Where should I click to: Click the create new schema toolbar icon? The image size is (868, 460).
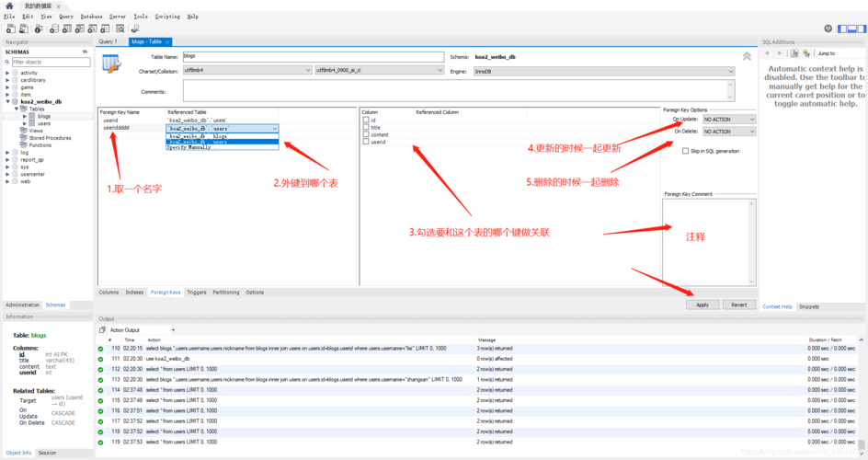click(54, 29)
